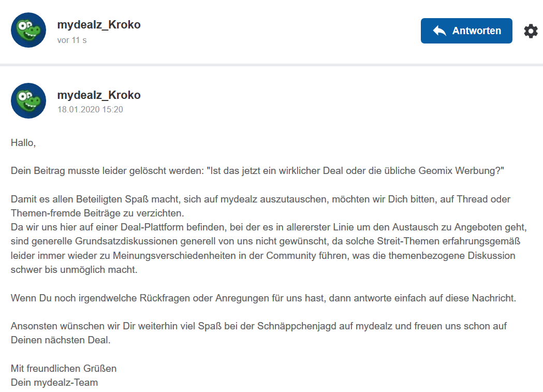The height and width of the screenshot is (392, 543).
Task: Click the '18.01.2020 15:20' date text
Action: pos(90,109)
